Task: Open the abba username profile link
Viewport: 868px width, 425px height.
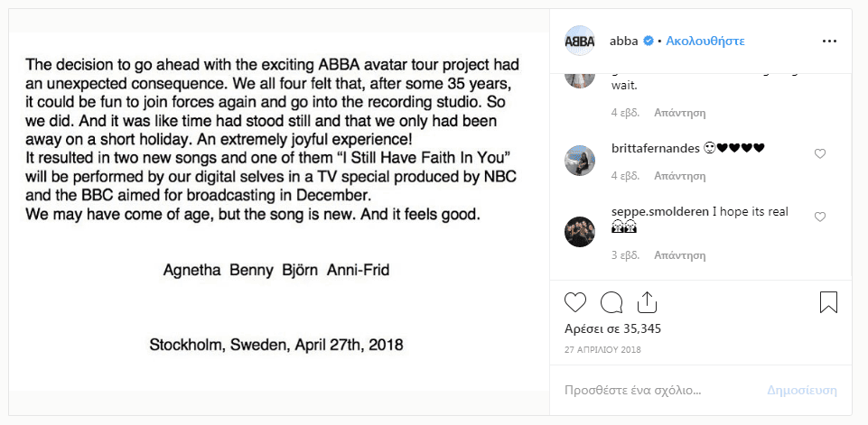Action: coord(624,42)
